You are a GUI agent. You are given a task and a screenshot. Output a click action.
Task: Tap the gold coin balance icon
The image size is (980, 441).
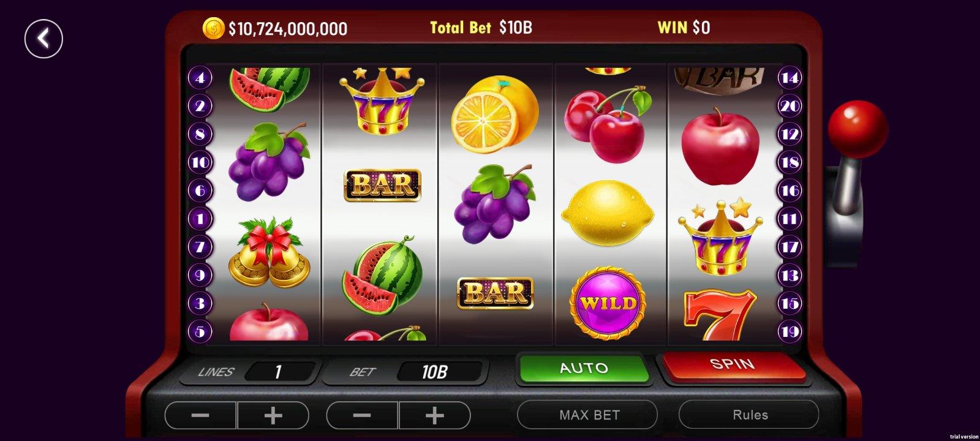[x=214, y=28]
